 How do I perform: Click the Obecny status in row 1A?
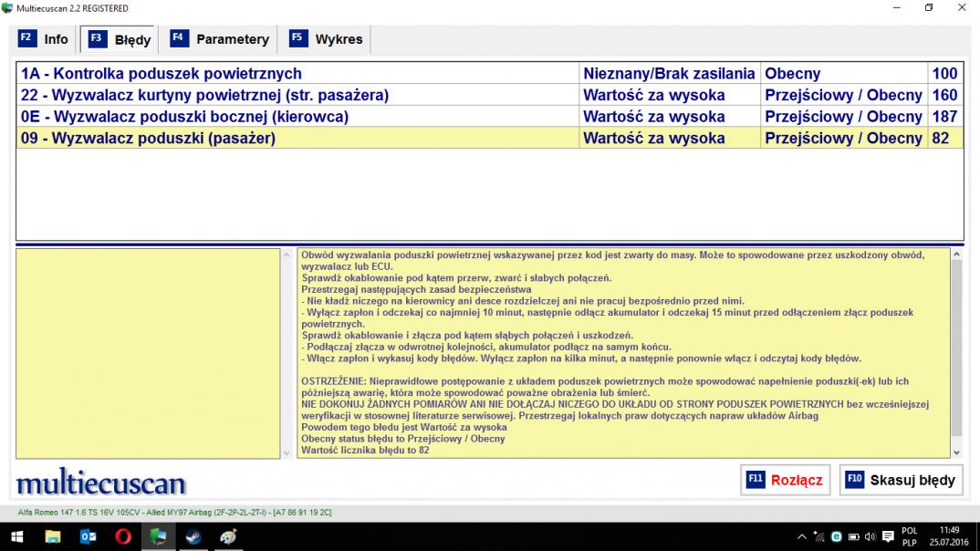coord(844,74)
